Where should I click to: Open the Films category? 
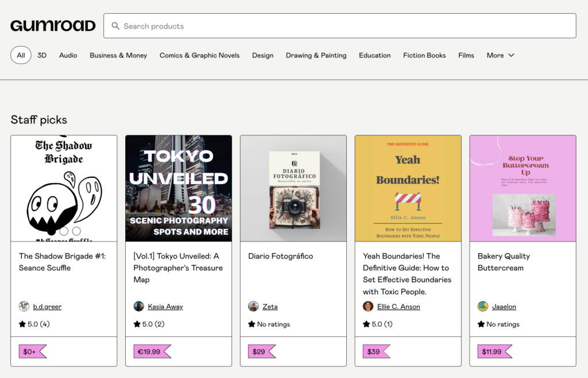pyautogui.click(x=466, y=55)
